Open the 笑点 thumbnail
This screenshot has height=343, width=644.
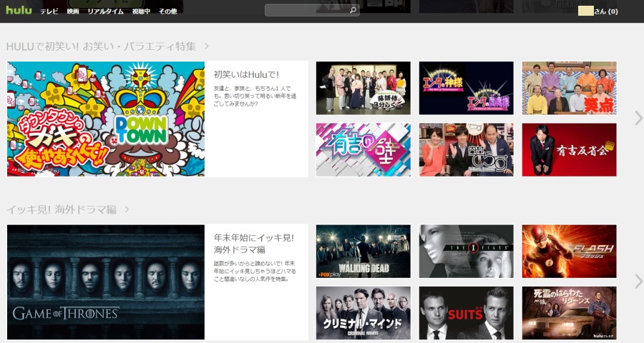tap(570, 88)
